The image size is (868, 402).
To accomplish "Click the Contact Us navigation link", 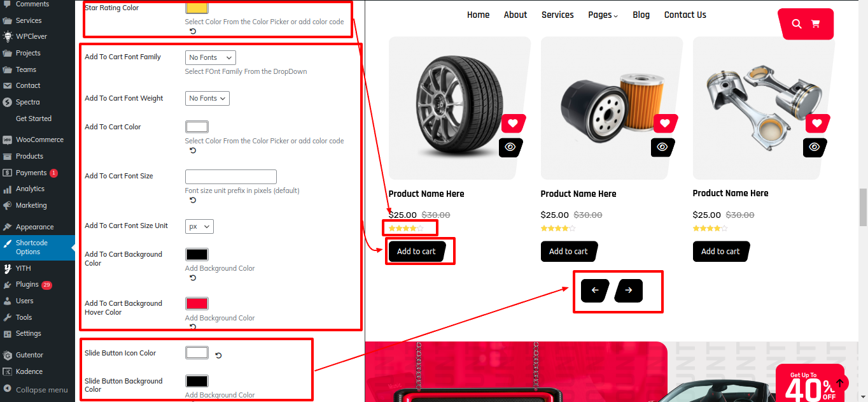I will pyautogui.click(x=685, y=15).
